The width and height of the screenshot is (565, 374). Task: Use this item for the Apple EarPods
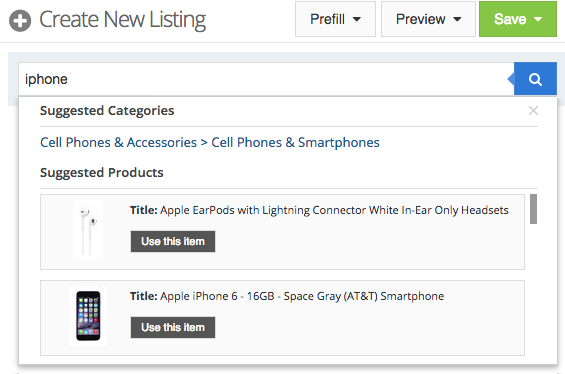[173, 241]
